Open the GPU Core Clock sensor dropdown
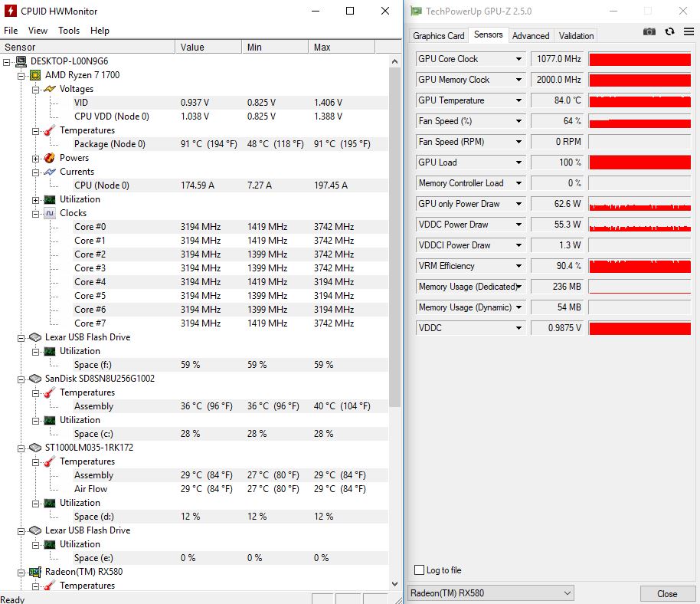The image size is (700, 604). click(x=518, y=59)
